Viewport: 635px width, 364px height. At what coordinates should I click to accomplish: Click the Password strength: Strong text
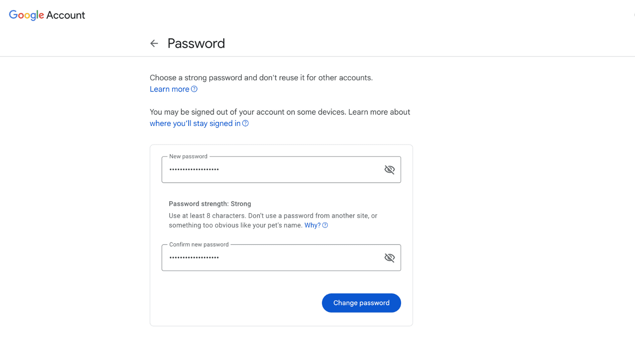[x=210, y=204]
